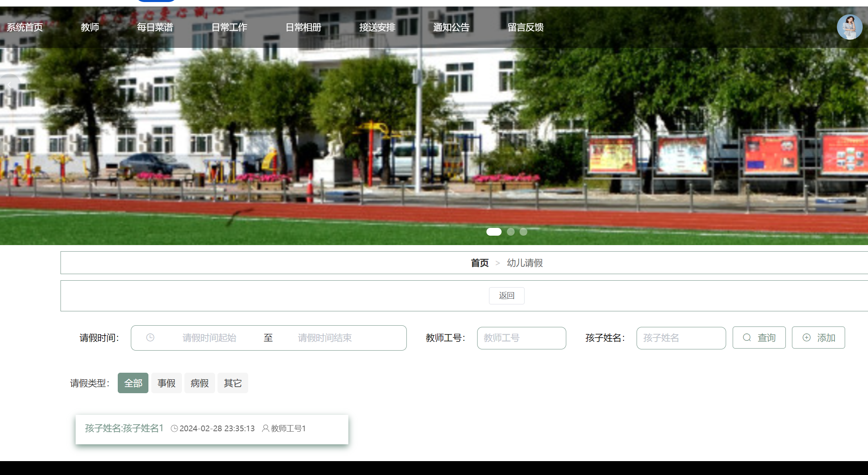868x475 pixels.
Task: Open the 每日菜谱 menu item
Action: (x=155, y=27)
